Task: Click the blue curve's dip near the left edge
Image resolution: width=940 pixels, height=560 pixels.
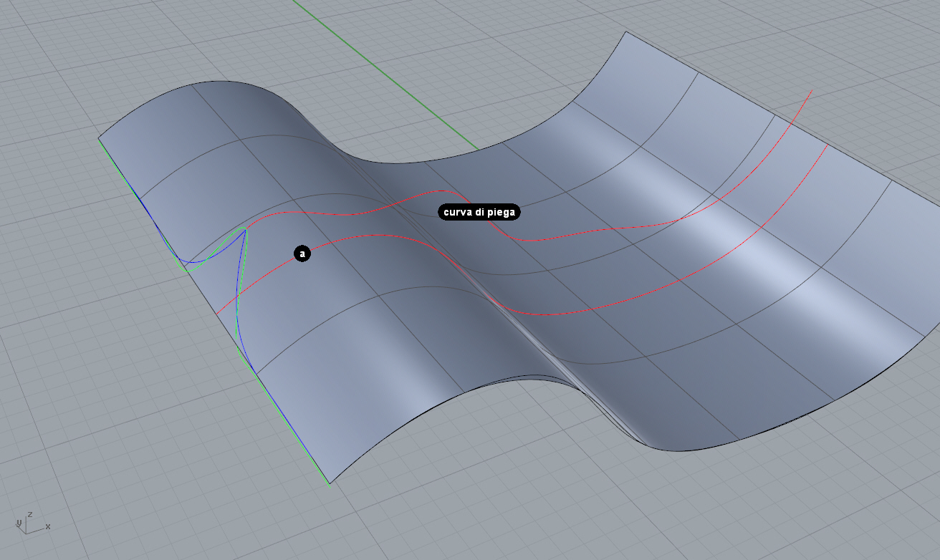Action: click(192, 261)
